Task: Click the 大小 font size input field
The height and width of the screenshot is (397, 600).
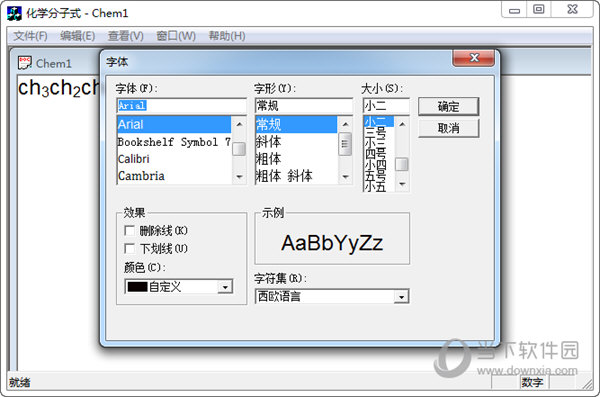Action: (x=386, y=106)
